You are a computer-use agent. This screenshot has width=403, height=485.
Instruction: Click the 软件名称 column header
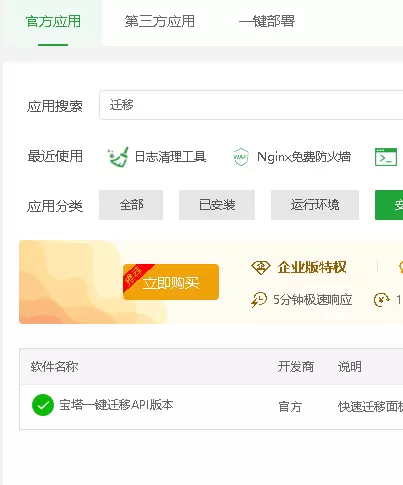[x=54, y=367]
